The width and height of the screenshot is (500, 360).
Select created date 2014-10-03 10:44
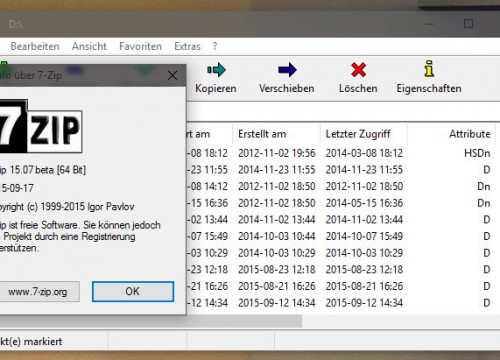(277, 236)
